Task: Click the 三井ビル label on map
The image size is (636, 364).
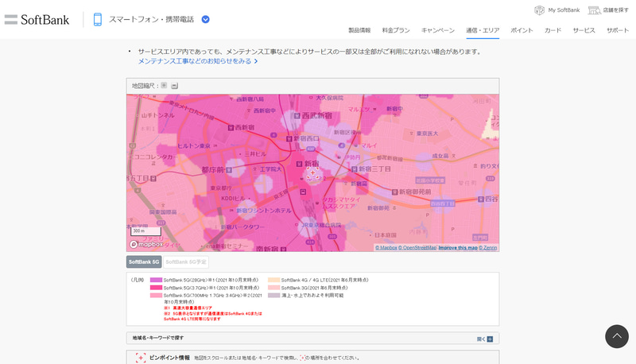Action: (255, 154)
